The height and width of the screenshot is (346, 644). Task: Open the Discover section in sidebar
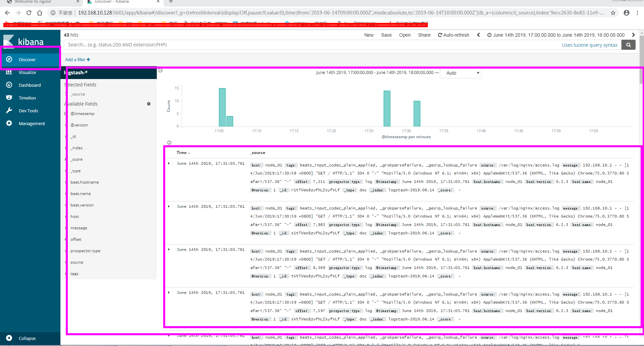click(30, 60)
